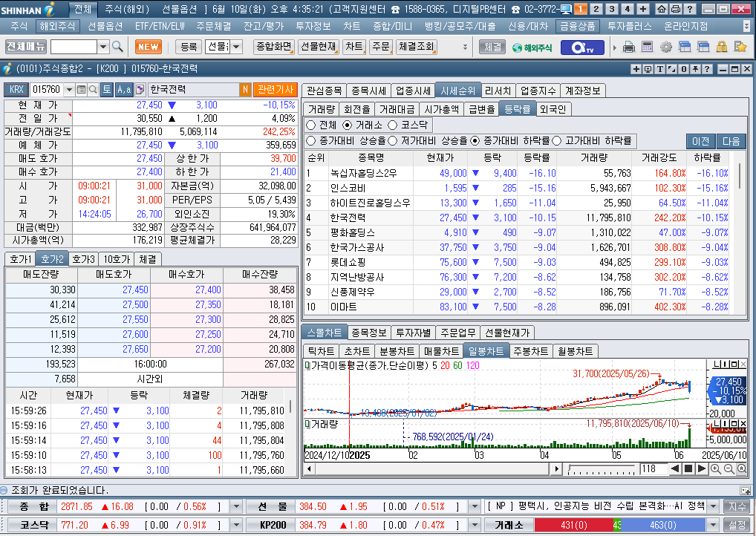Click the 관련기사 button
This screenshot has width=756, height=536.
pyautogui.click(x=275, y=89)
